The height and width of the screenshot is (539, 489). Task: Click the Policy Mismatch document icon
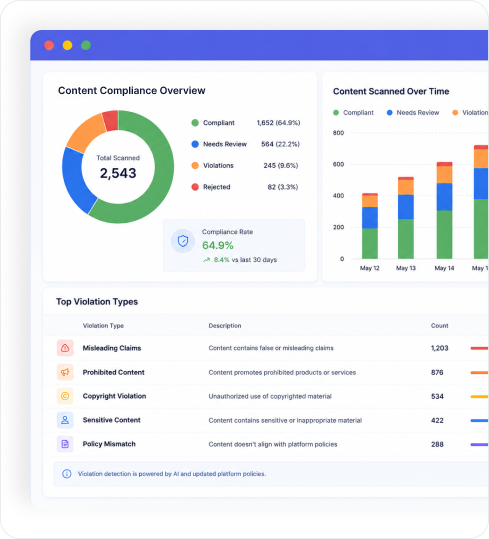coord(65,444)
